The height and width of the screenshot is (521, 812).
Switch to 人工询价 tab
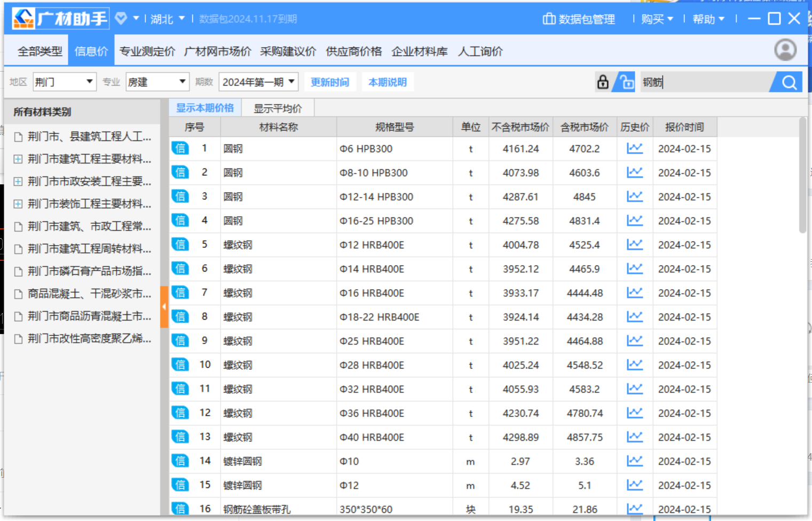click(480, 51)
